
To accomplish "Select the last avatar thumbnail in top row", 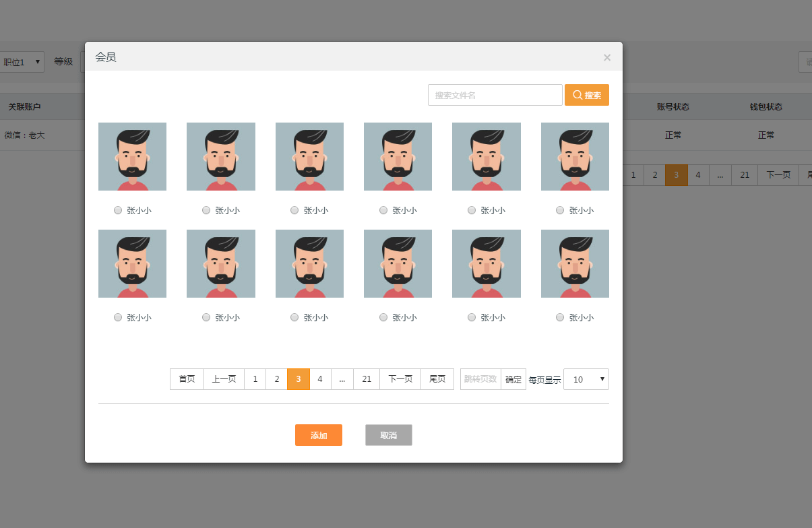I will point(575,156).
